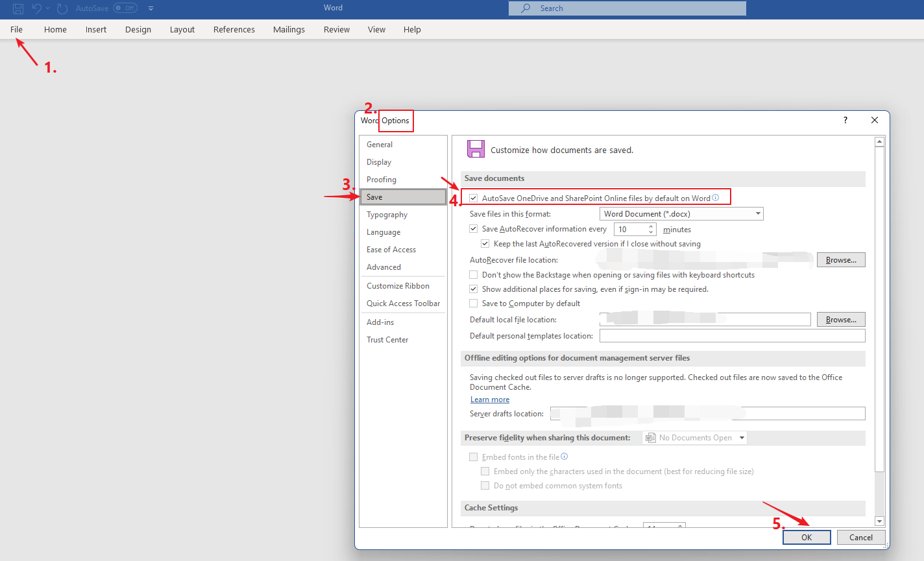Click the Help tab in the ribbon
Image resolution: width=924 pixels, height=561 pixels.
pyautogui.click(x=412, y=29)
